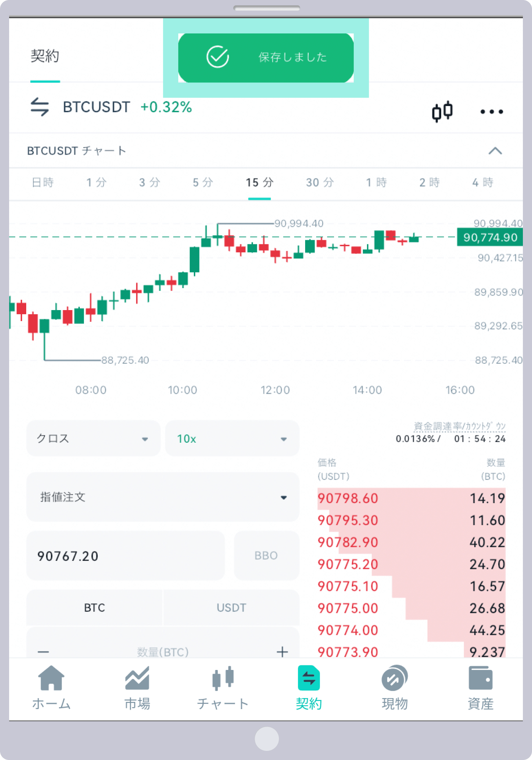Select USDT as quantity unit
The image size is (532, 760).
(x=231, y=608)
